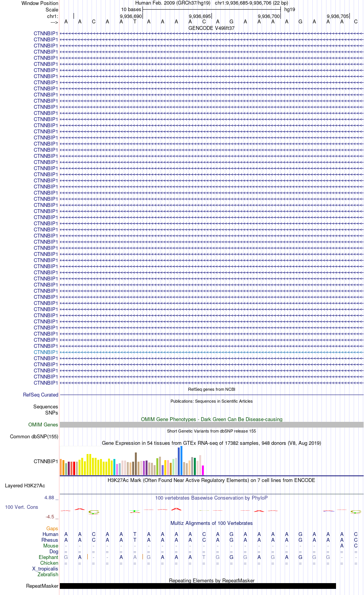Select the Mouse alignment row label
Viewport: 364px width, 595px height.
tap(51, 546)
